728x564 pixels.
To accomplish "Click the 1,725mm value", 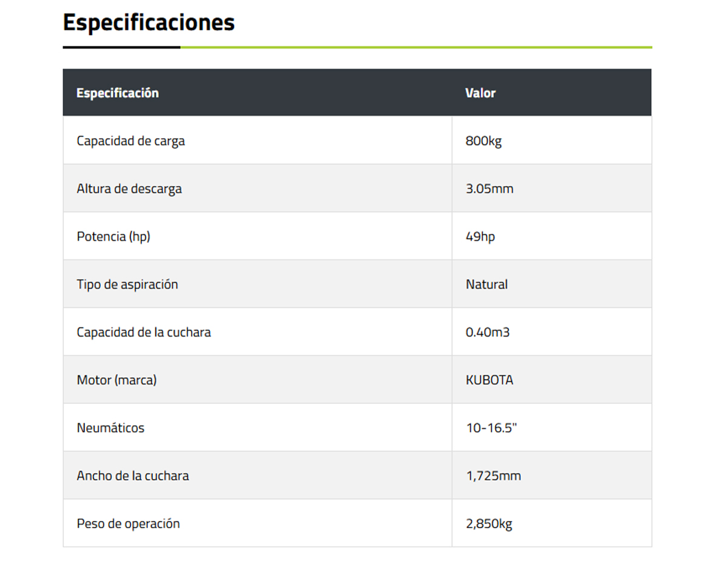I will point(493,476).
